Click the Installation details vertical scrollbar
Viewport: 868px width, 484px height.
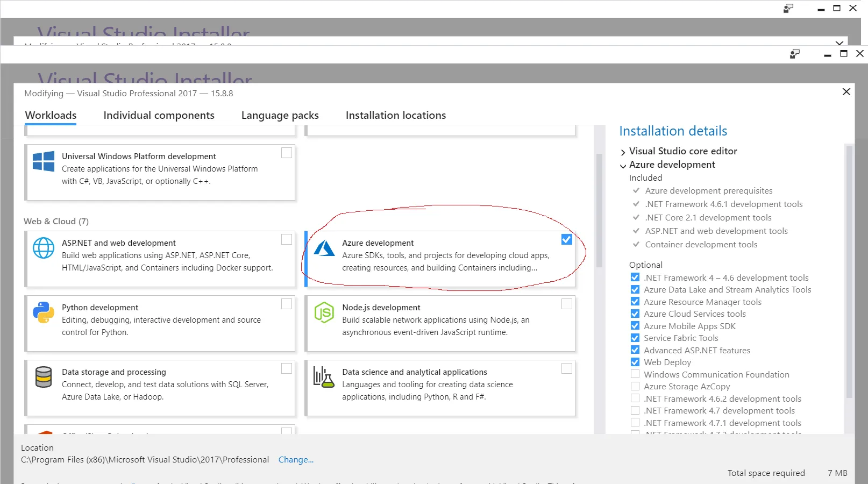[850, 272]
